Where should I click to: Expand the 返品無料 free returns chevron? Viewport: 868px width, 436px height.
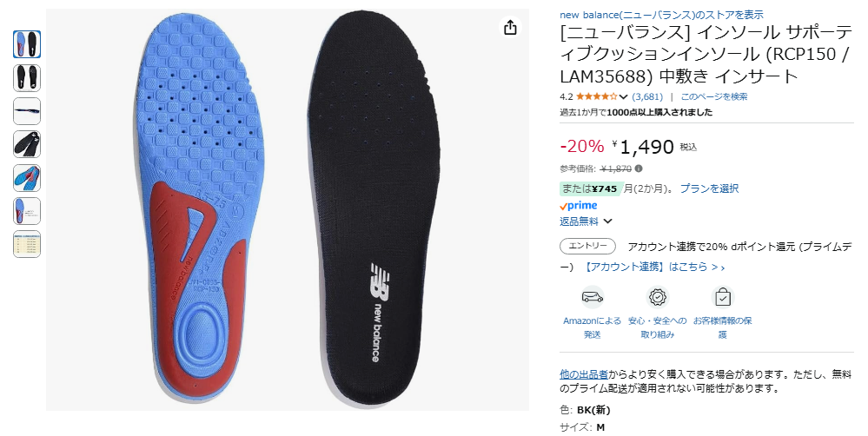(x=607, y=221)
